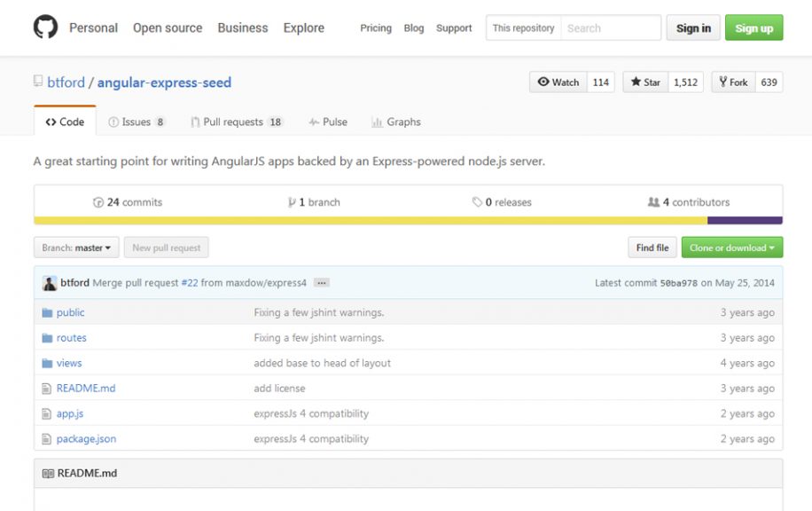Click the branch icon next to 1 branch
Image resolution: width=812 pixels, height=511 pixels.
(292, 201)
